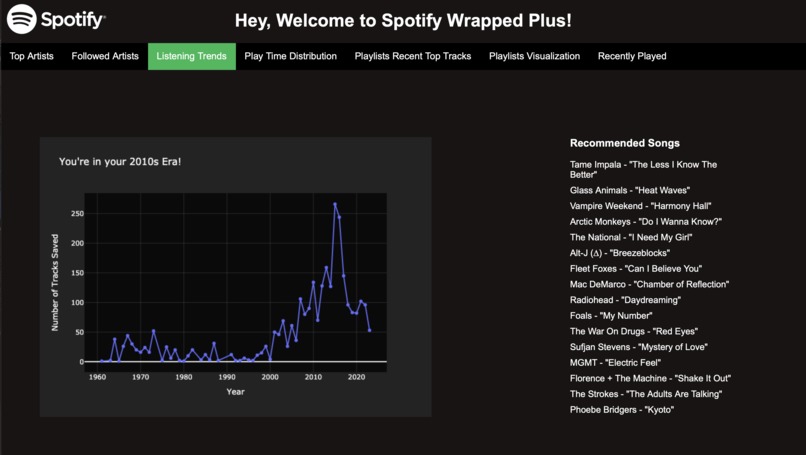The image size is (806, 455).
Task: Select The Strokes "The Adults Are Talking"
Action: pos(646,394)
